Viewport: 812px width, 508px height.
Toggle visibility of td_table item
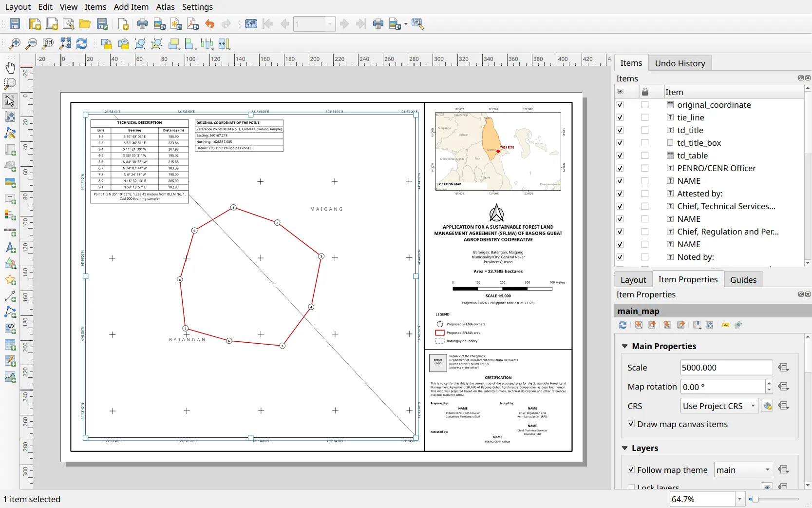pos(620,156)
